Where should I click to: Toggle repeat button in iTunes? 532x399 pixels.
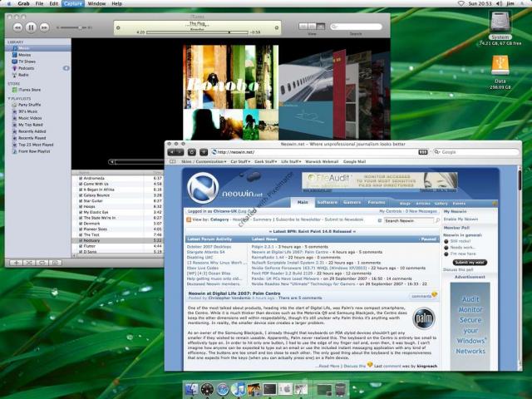pos(42,263)
